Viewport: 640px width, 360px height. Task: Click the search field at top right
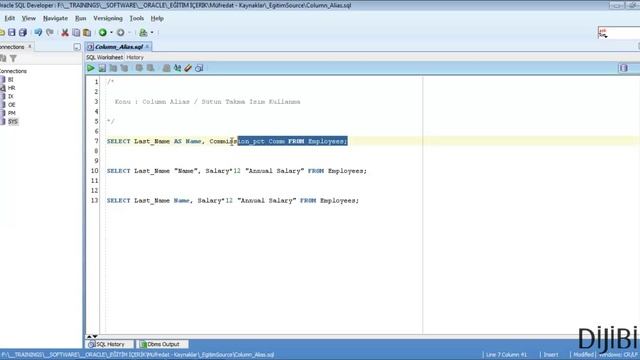click(619, 33)
